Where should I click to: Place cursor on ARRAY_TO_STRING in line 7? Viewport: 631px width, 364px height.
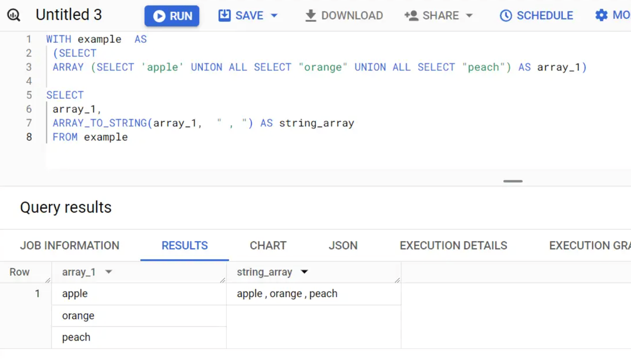100,123
